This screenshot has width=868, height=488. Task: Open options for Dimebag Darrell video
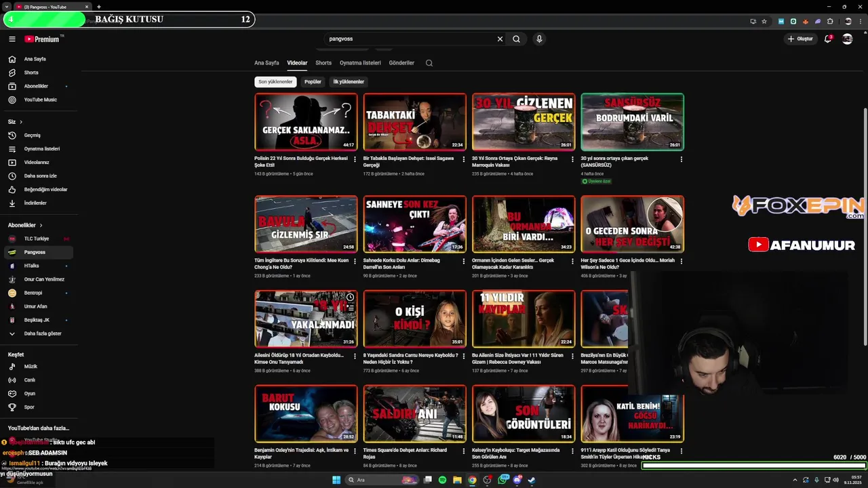pyautogui.click(x=464, y=261)
